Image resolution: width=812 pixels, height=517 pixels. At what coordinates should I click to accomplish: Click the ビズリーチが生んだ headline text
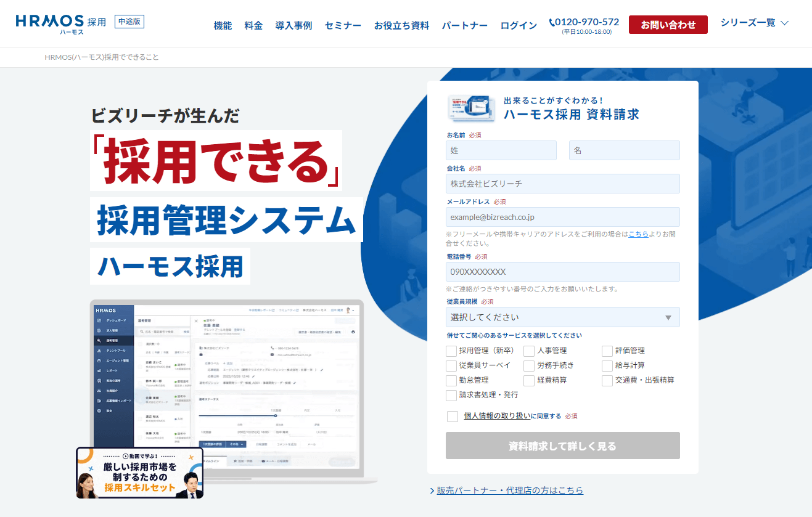click(165, 115)
